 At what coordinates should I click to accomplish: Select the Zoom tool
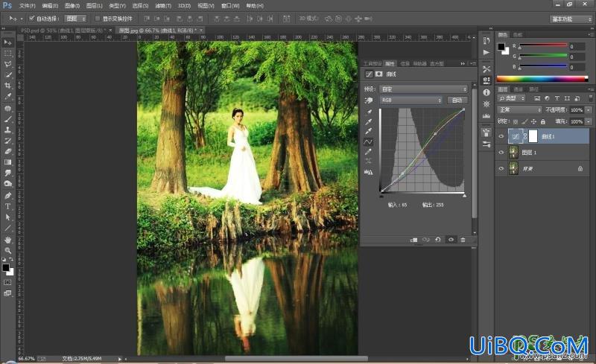[x=7, y=251]
